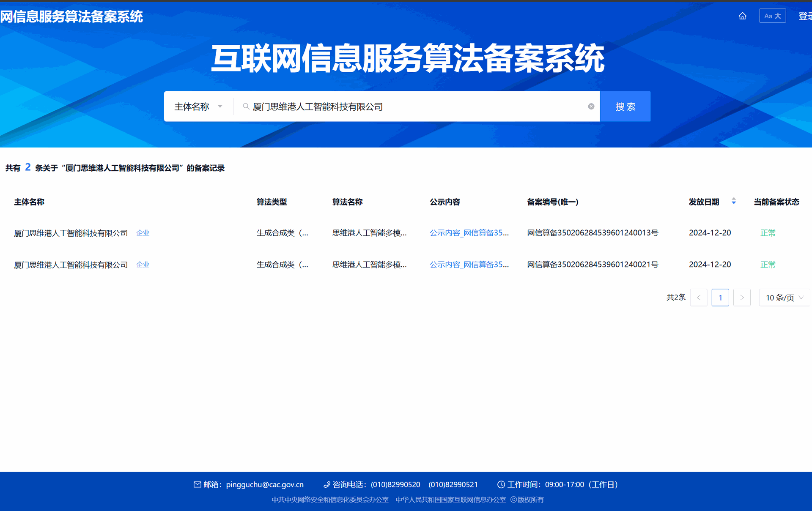
Task: Click the 企业 tag in the second row
Action: point(143,265)
